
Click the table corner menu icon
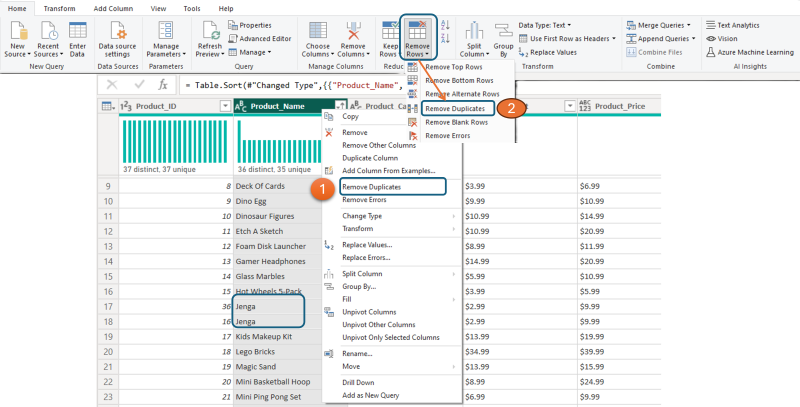(108, 106)
